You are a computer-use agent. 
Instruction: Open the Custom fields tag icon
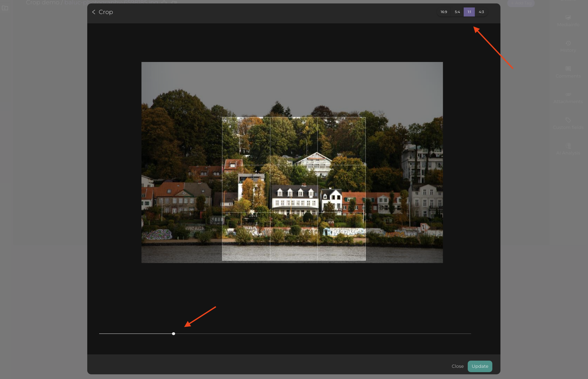[568, 120]
